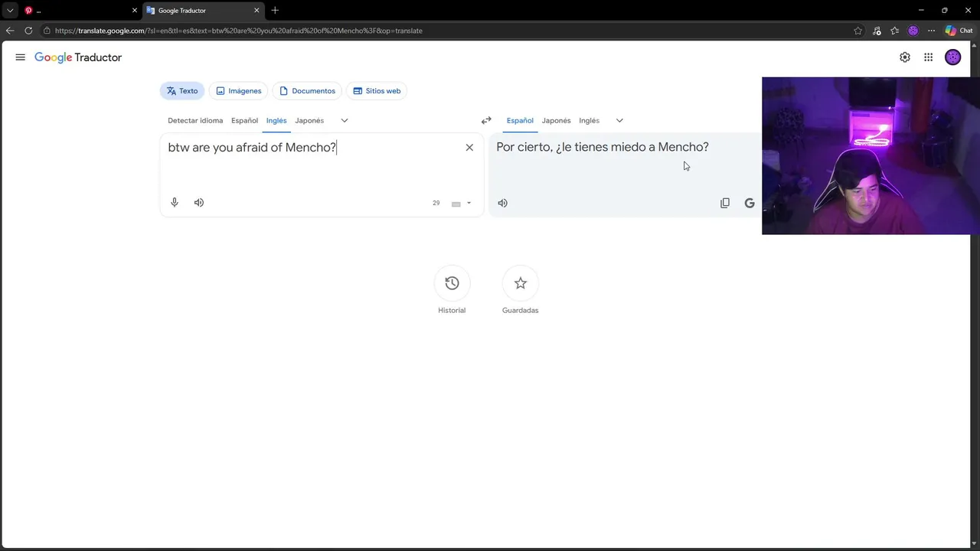Expand more source languages list

coord(345,120)
